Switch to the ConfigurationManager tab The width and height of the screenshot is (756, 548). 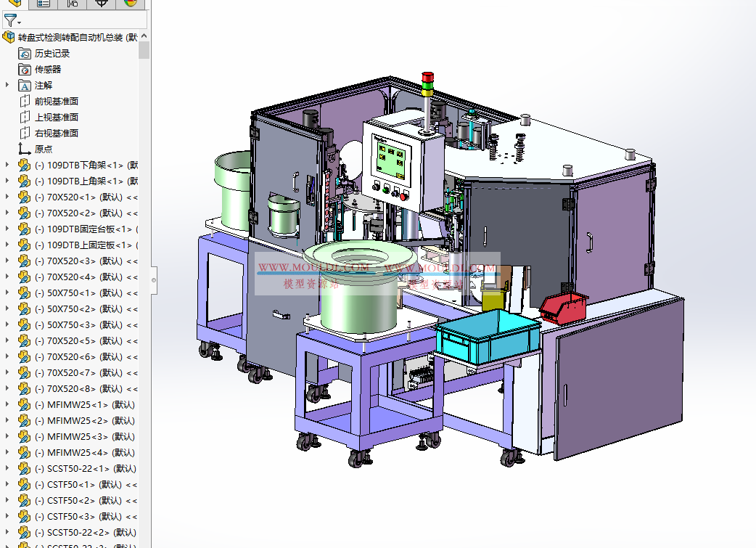tap(73, 4)
